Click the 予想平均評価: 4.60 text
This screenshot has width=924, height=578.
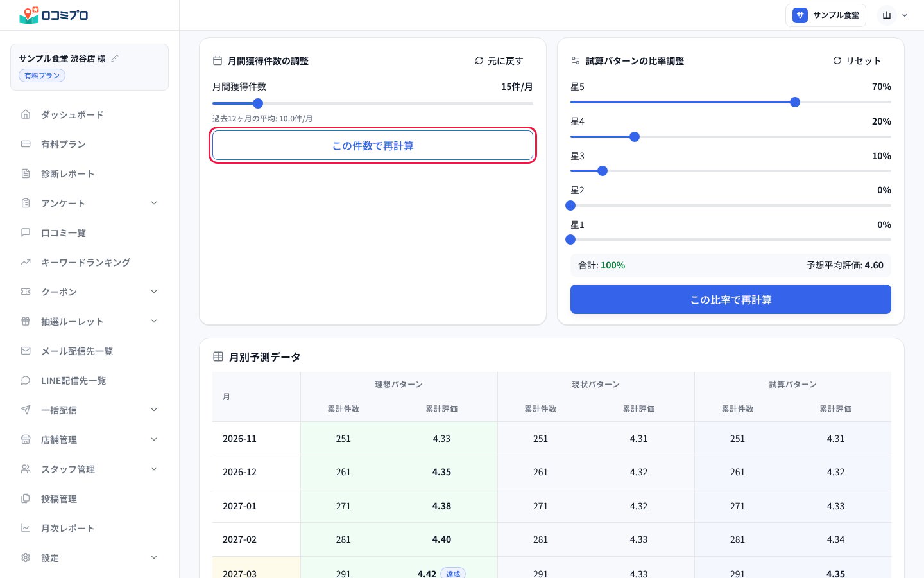point(845,265)
